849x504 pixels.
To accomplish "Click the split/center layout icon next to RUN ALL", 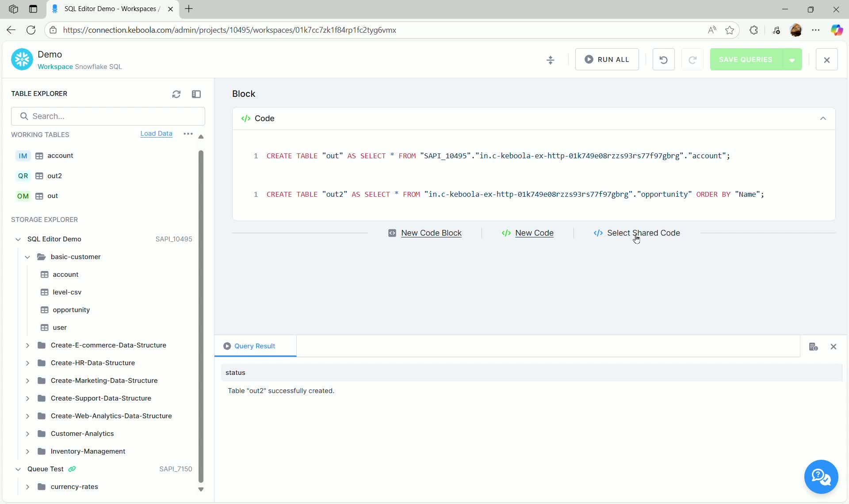I will 550,59.
